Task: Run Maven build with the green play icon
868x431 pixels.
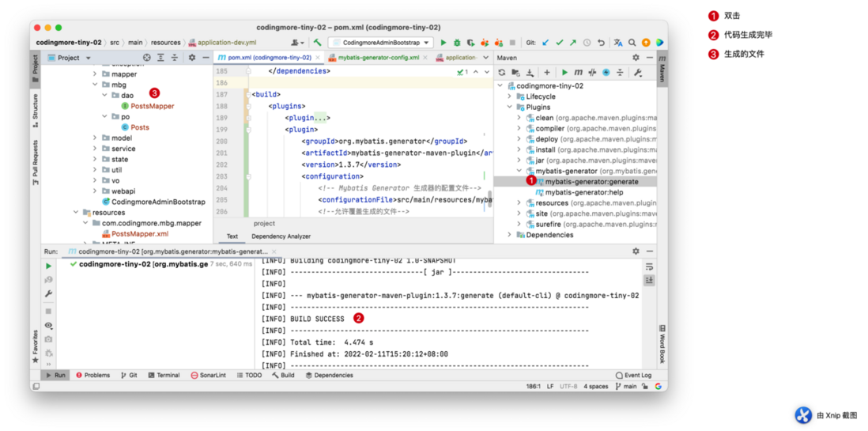Action: coord(564,73)
